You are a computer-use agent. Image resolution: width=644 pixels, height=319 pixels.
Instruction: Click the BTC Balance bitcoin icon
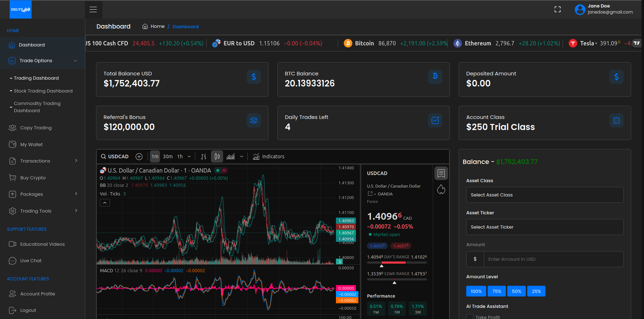pyautogui.click(x=435, y=77)
